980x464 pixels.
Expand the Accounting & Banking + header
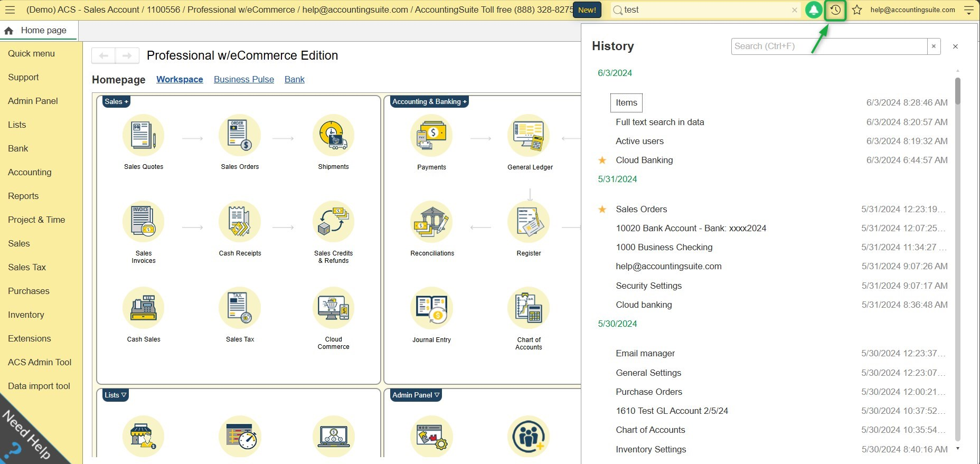(429, 101)
